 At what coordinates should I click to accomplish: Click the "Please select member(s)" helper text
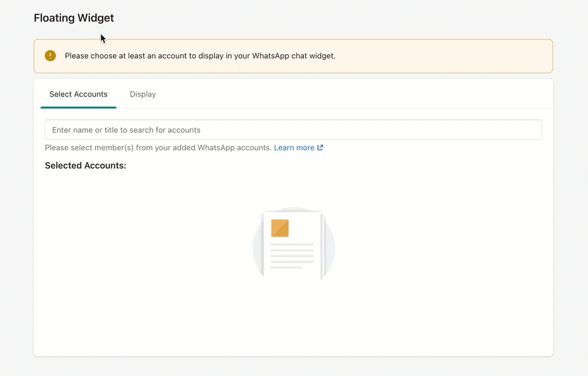coord(158,148)
